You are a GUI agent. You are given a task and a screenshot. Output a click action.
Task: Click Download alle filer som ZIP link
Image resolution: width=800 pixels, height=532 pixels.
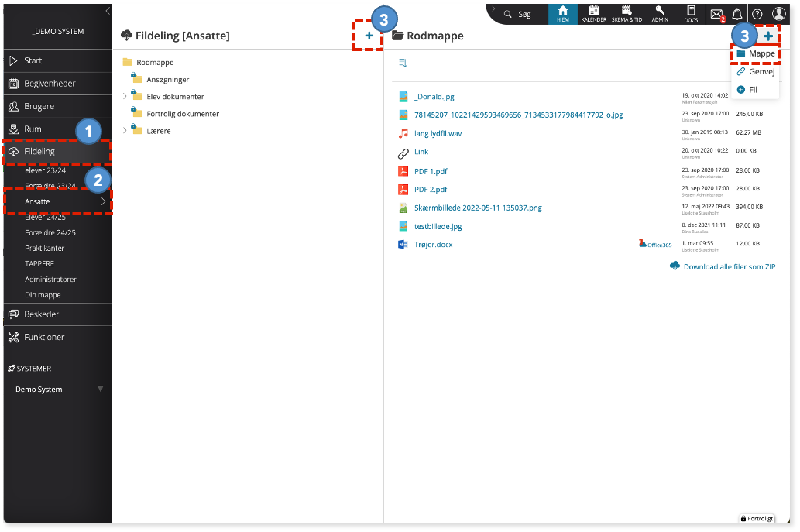(729, 266)
